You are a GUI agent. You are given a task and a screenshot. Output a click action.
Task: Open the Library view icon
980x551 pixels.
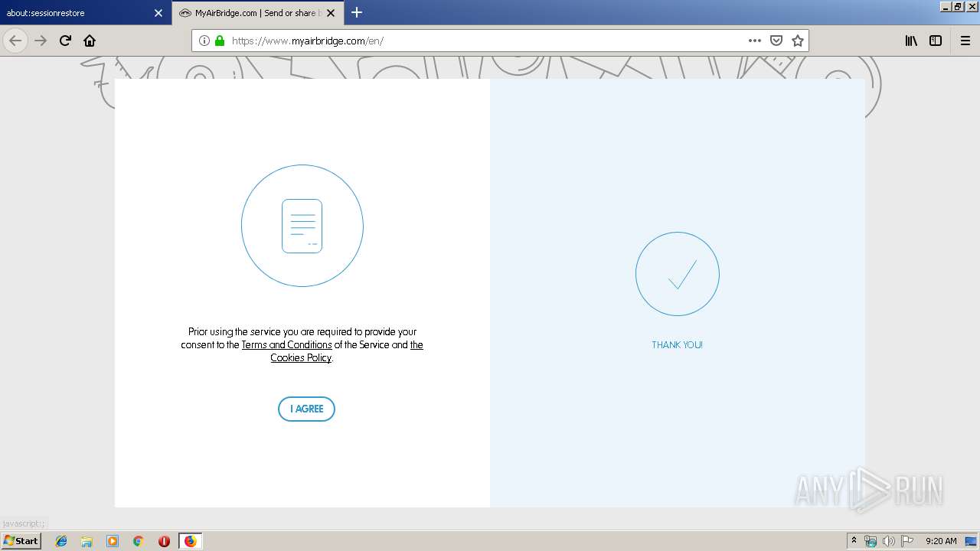pos(911,41)
